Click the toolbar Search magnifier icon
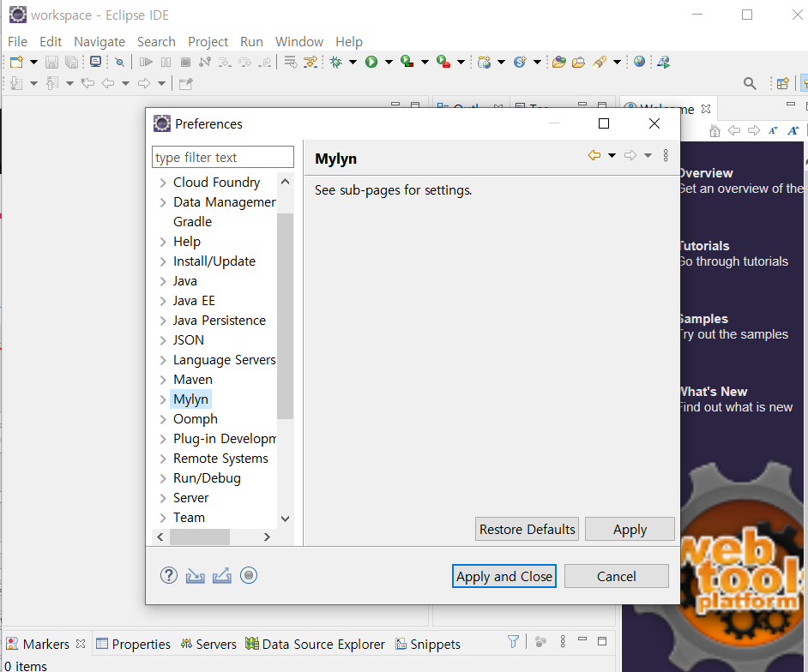Image resolution: width=808 pixels, height=672 pixels. [x=750, y=83]
